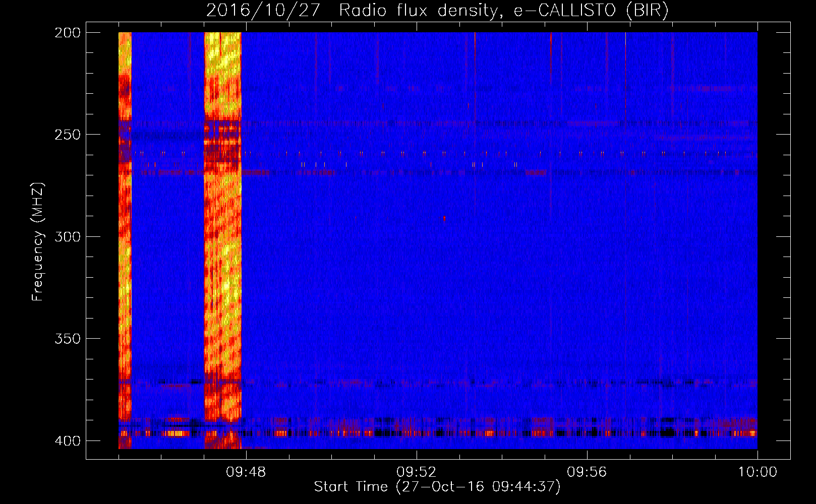The image size is (816, 504).
Task: Click the '10:00' time tick label
Action: (757, 472)
